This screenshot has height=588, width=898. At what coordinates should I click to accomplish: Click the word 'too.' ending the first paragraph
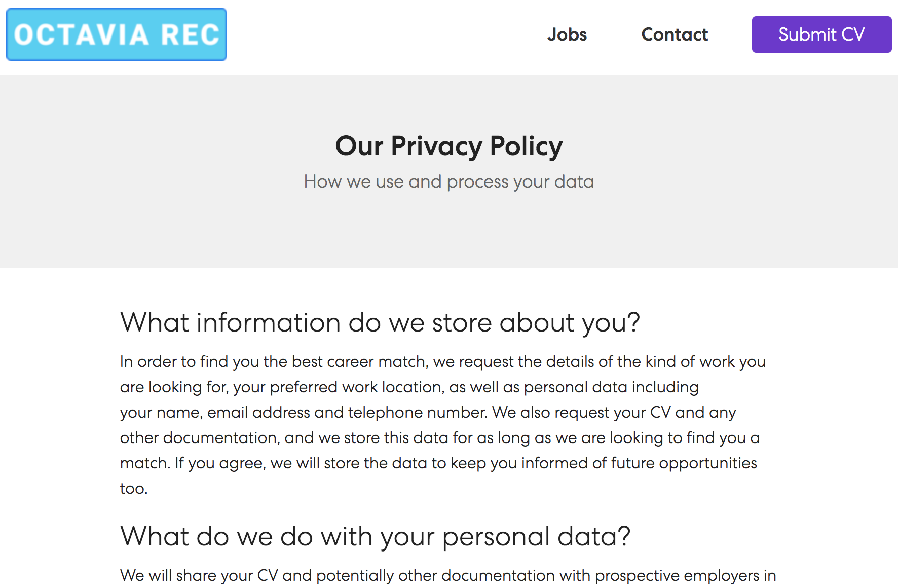[x=133, y=489]
